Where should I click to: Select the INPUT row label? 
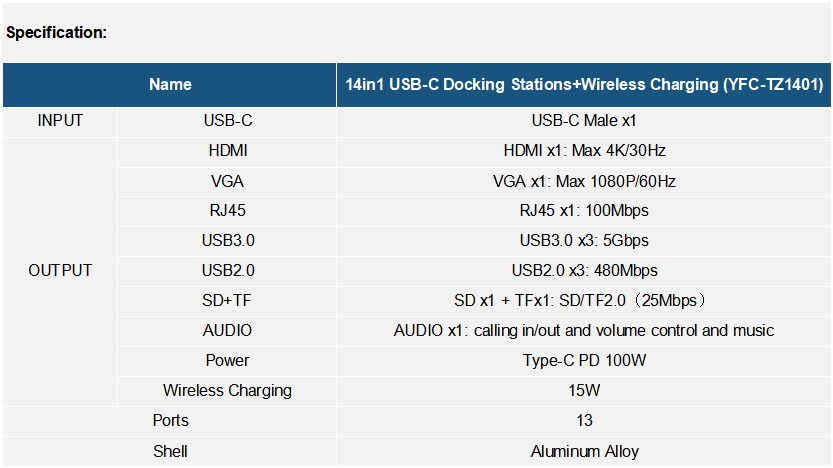coord(60,121)
